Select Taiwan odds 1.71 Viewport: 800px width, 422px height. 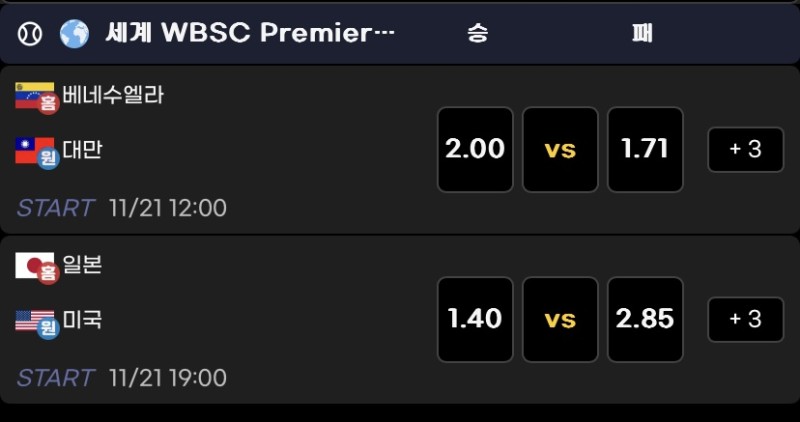[645, 149]
